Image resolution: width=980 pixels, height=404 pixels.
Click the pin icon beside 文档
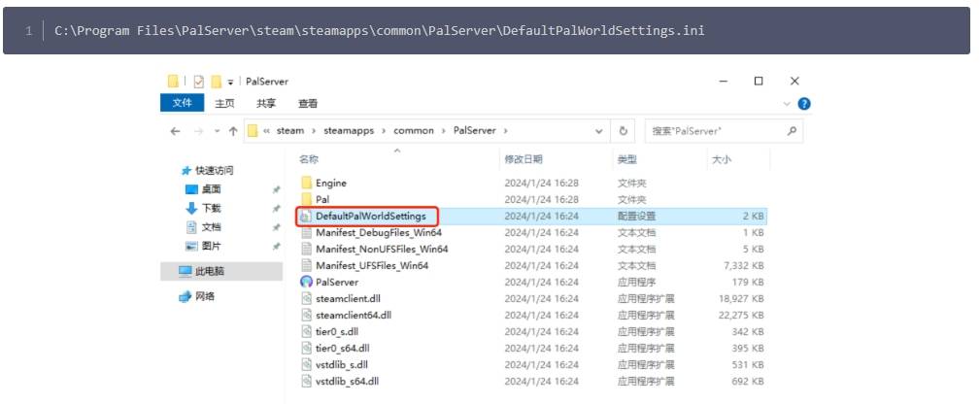click(x=276, y=227)
